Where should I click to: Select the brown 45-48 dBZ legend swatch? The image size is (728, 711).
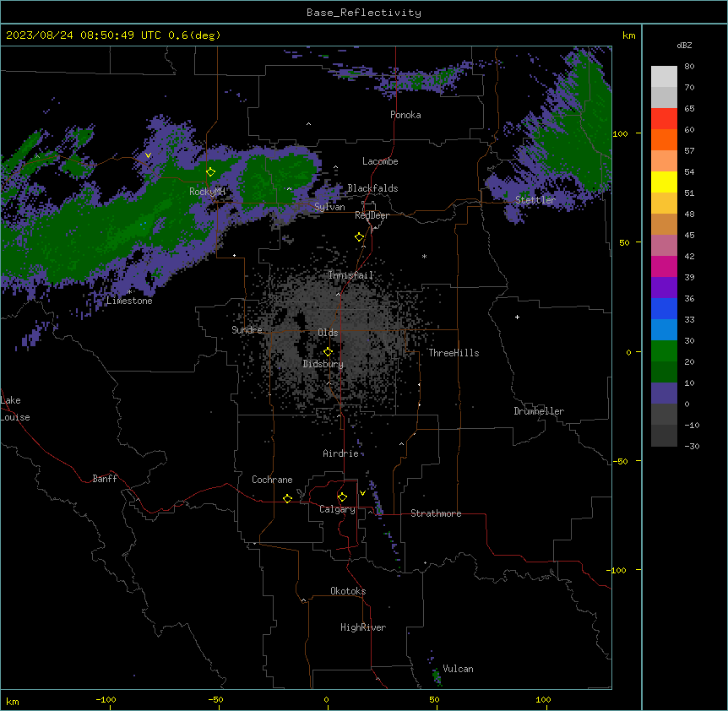664,224
